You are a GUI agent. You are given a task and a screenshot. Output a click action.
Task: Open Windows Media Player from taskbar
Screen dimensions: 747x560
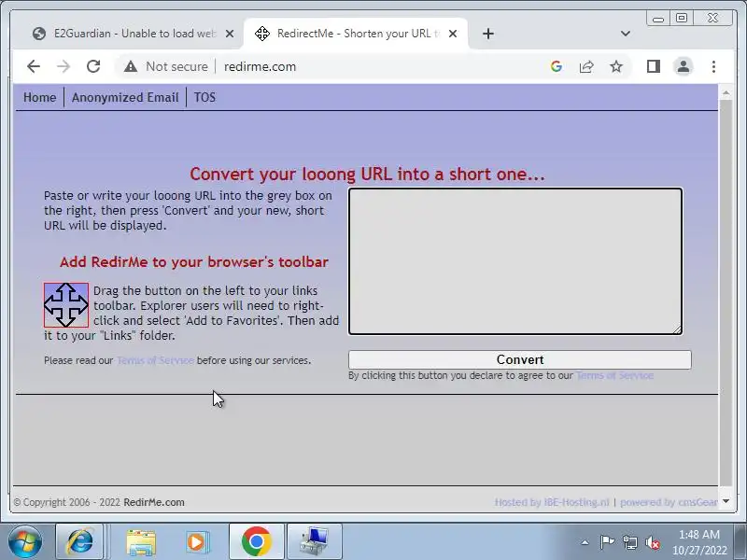(196, 541)
